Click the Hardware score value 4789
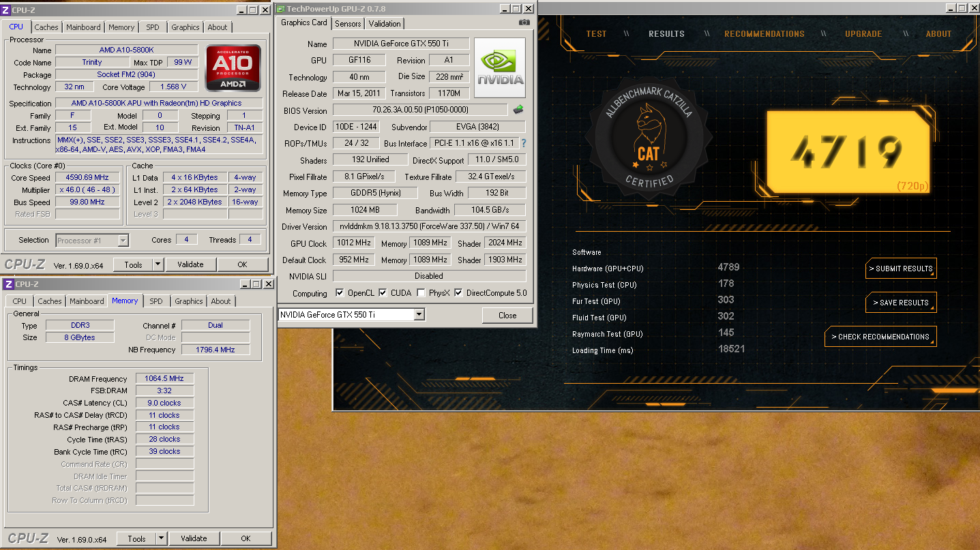 pos(728,267)
